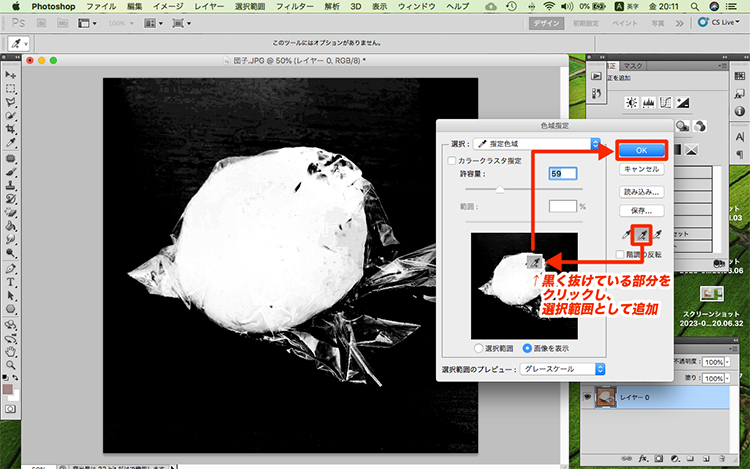Viewport: 750px width, 469px height.
Task: Click the キャンセル button
Action: click(x=641, y=169)
